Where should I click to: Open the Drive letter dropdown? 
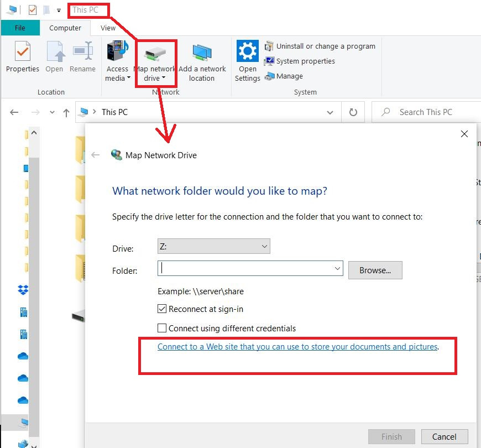coord(214,247)
